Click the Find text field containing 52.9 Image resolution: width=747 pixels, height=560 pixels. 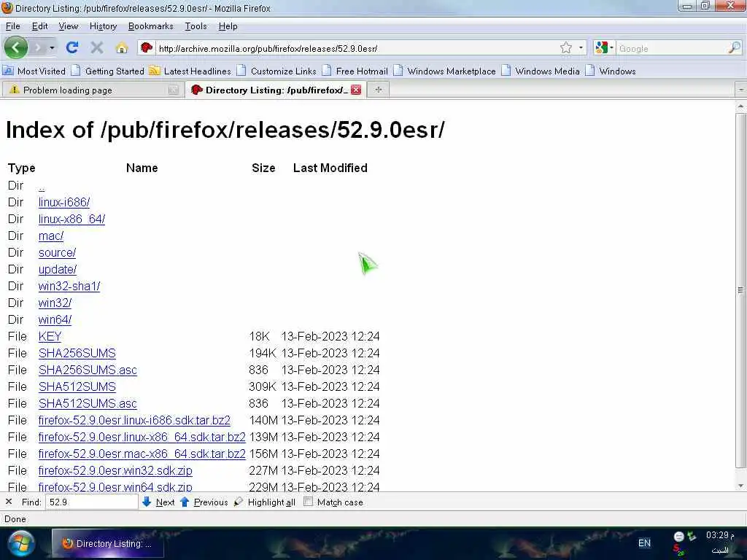click(x=91, y=502)
